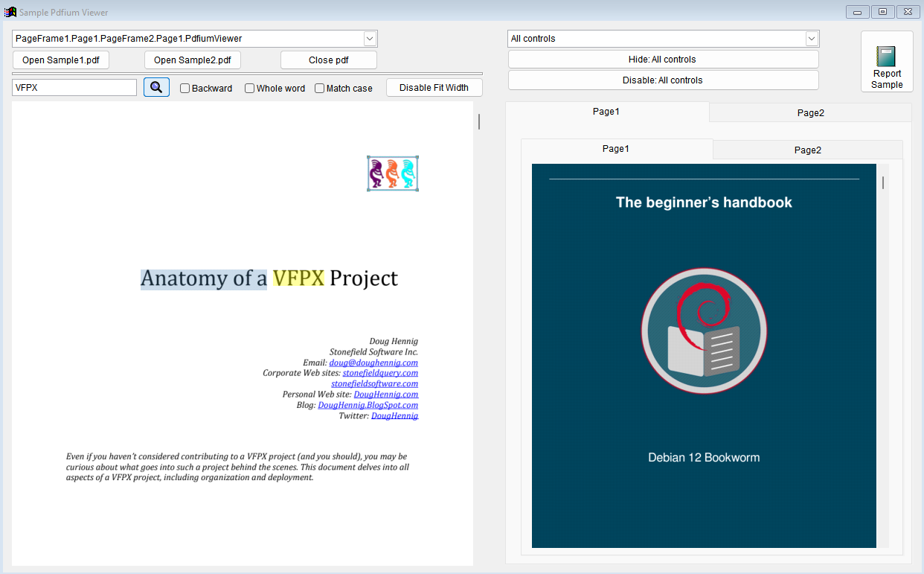Viewport: 924px width, 574px height.
Task: Click the abstract paragraph starting 'Even if you'
Action: click(237, 467)
